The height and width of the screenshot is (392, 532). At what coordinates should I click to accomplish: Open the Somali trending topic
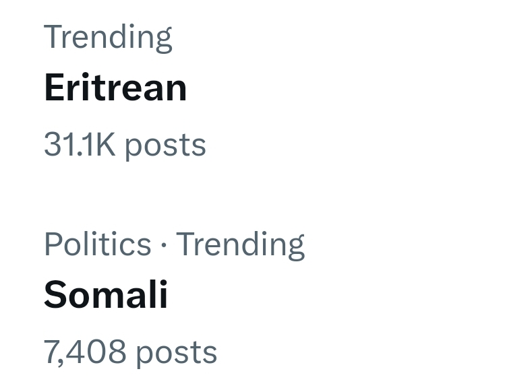pos(106,296)
